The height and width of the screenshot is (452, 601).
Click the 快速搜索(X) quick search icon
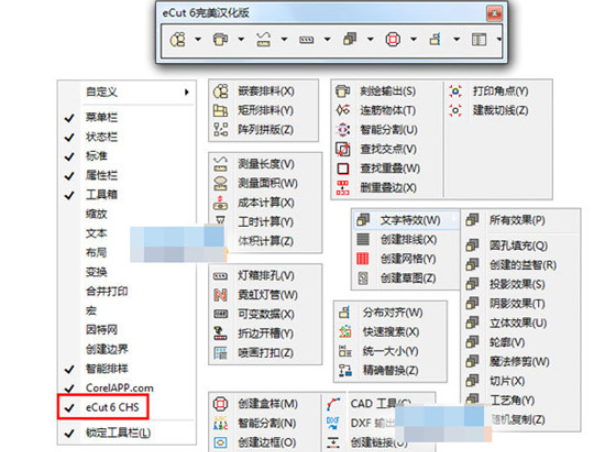pos(345,332)
